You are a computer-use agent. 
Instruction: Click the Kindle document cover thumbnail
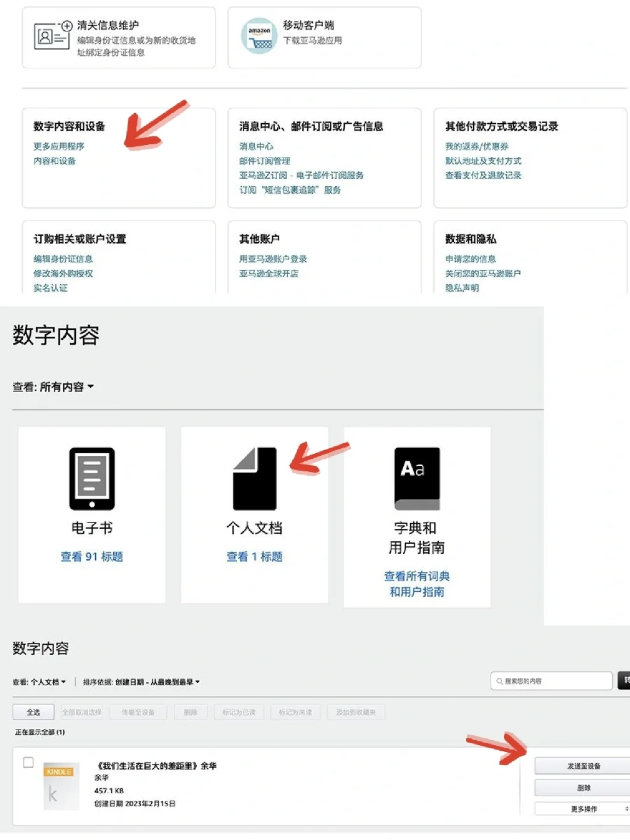pyautogui.click(x=61, y=786)
